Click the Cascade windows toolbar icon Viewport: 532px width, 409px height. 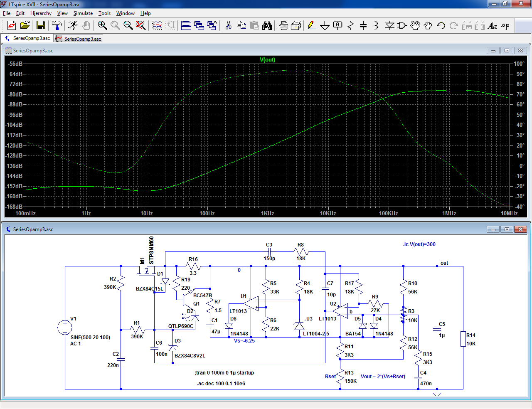pos(199,25)
